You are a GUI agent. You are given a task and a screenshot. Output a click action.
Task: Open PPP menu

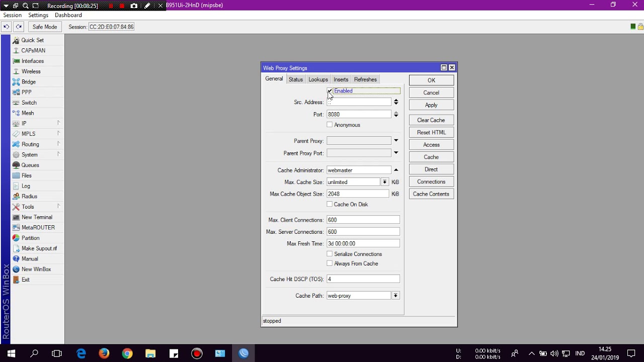click(x=26, y=93)
